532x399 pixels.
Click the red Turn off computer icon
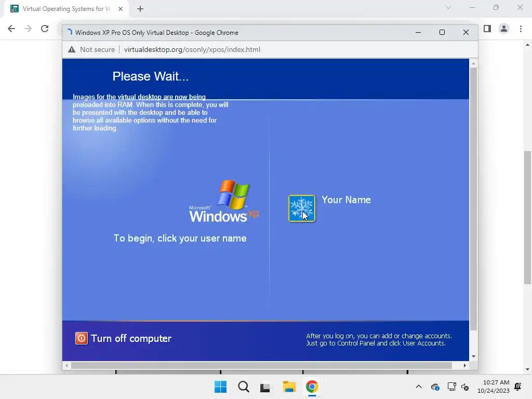(82, 338)
